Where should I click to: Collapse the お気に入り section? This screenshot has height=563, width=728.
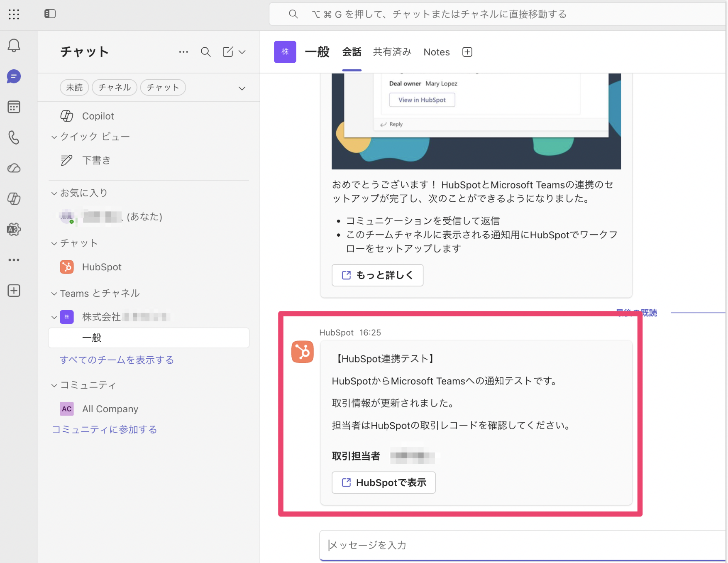point(54,193)
